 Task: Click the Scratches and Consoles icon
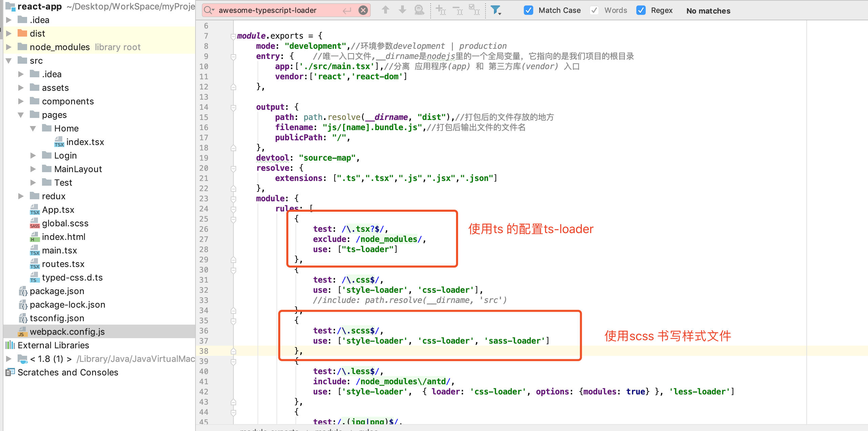10,372
